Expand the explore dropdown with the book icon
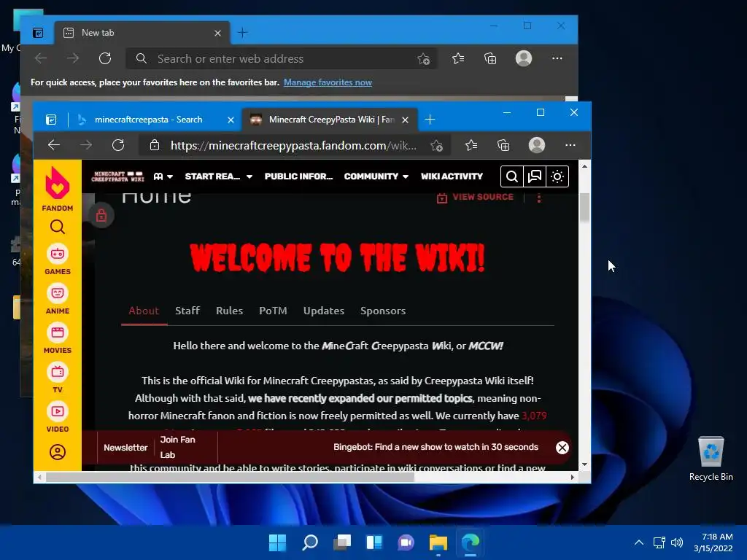 click(x=163, y=176)
